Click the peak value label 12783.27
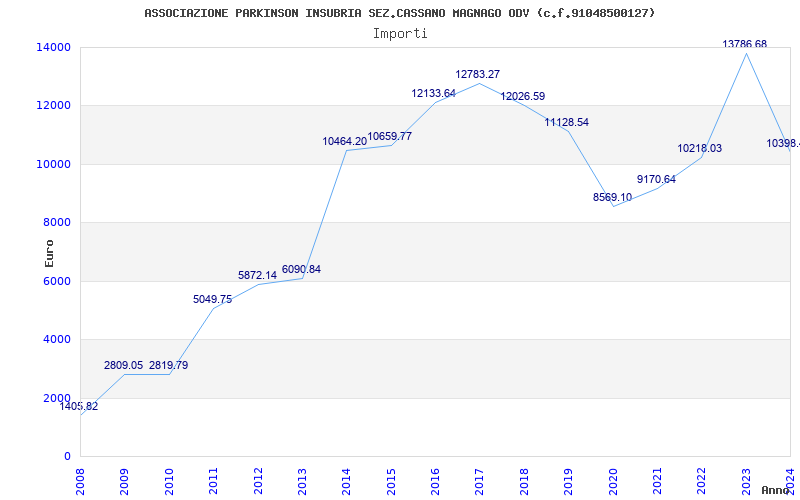The image size is (800, 500). coord(478,74)
